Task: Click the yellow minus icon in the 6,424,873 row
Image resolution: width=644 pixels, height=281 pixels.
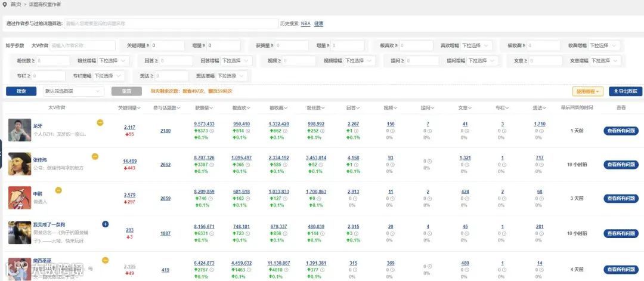Action: [x=105, y=260]
